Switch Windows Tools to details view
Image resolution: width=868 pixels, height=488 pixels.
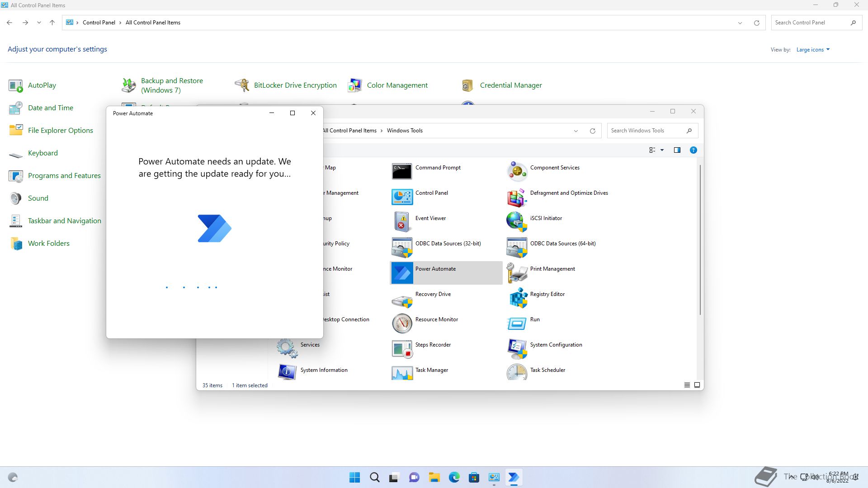click(687, 385)
